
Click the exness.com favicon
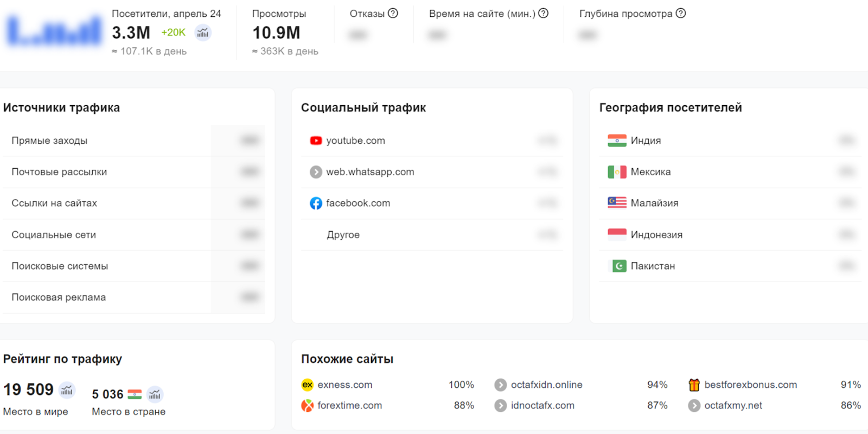308,385
